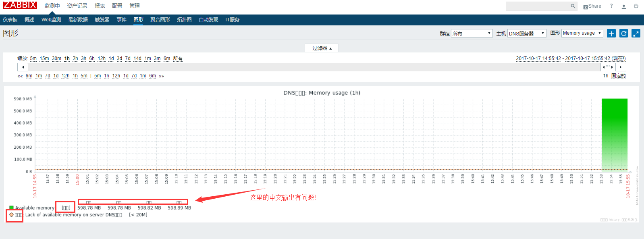Click the search magnifier icon

(573, 6)
